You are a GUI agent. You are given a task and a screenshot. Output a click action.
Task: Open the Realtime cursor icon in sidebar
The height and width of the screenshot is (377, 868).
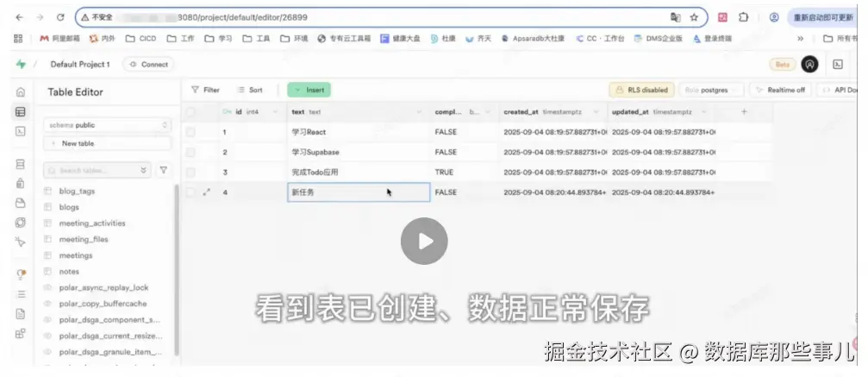21,242
